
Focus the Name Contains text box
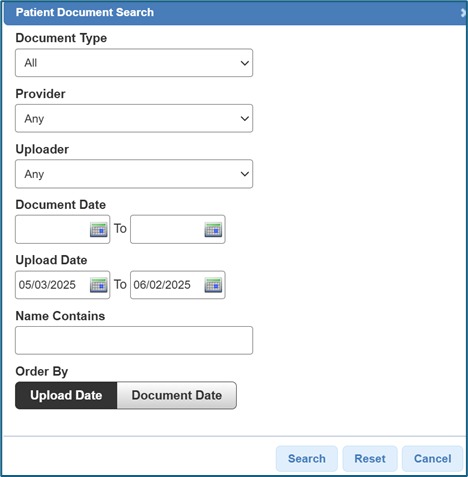tap(134, 340)
